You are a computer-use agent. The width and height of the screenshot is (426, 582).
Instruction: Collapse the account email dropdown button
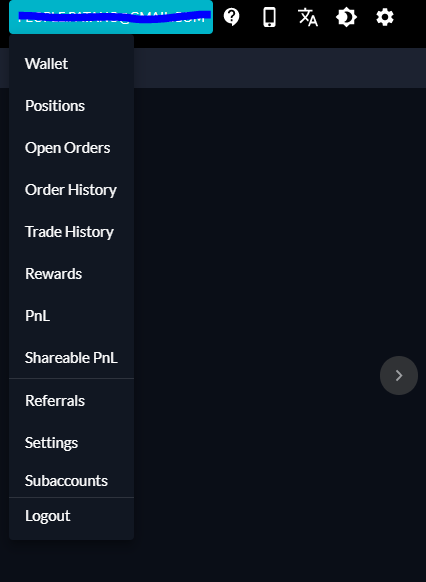coord(111,17)
